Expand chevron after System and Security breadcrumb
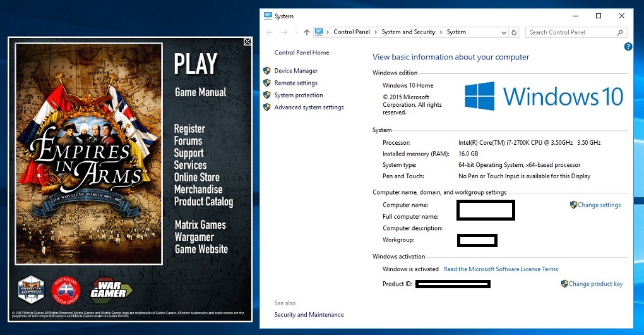This screenshot has width=644, height=335. [441, 32]
